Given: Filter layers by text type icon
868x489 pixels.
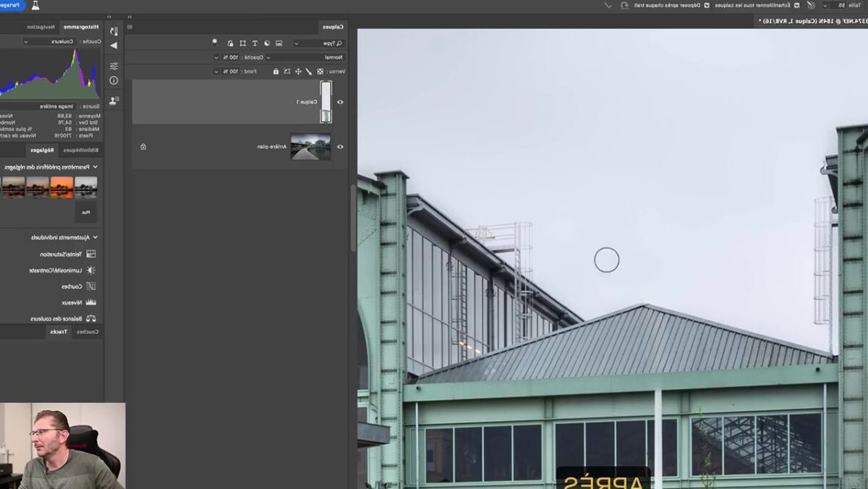Looking at the screenshot, I should pos(255,43).
